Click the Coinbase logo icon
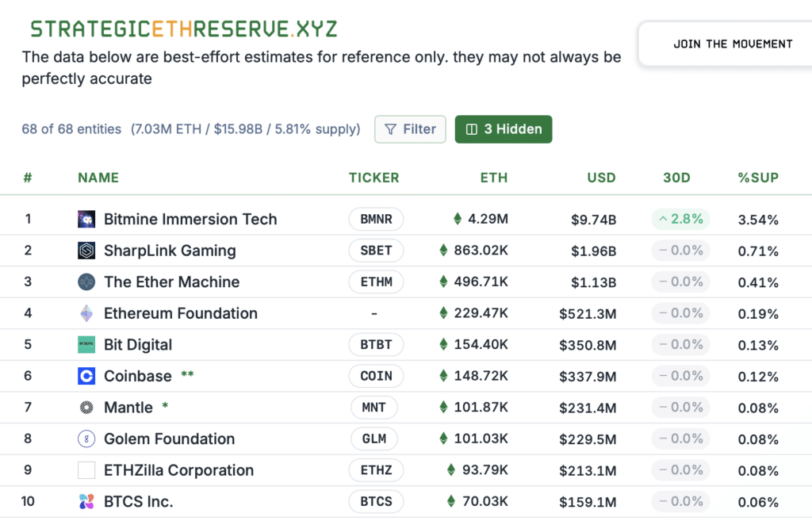This screenshot has height=521, width=812. 86,376
